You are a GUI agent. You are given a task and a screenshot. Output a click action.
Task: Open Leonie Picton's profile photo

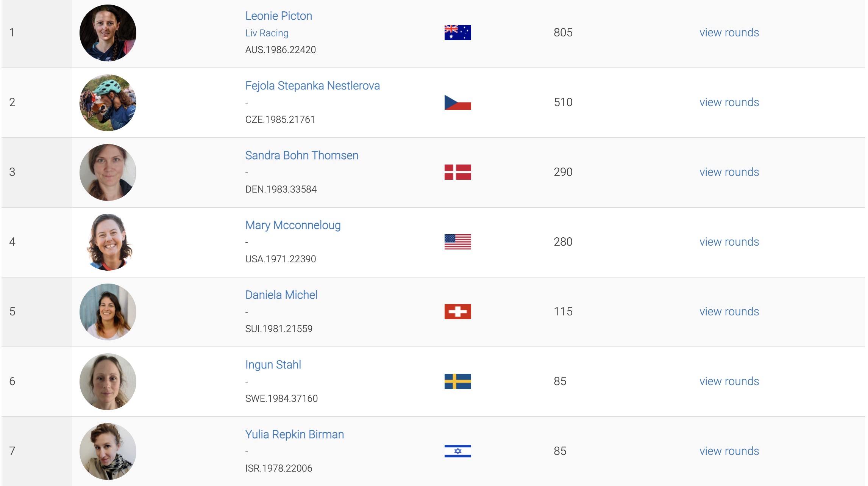coord(108,33)
